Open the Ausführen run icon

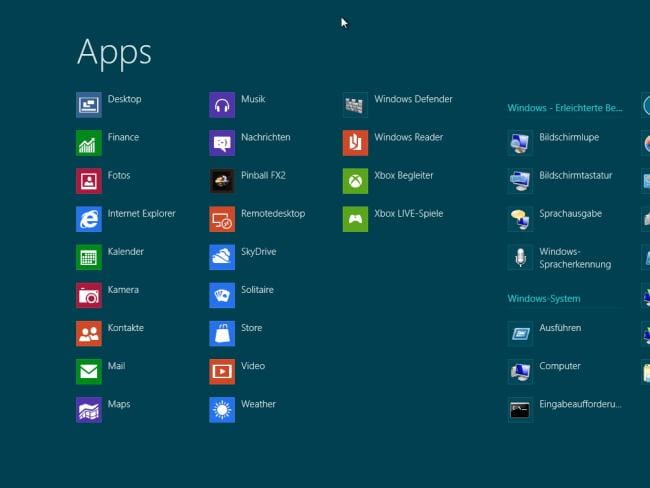(520, 334)
